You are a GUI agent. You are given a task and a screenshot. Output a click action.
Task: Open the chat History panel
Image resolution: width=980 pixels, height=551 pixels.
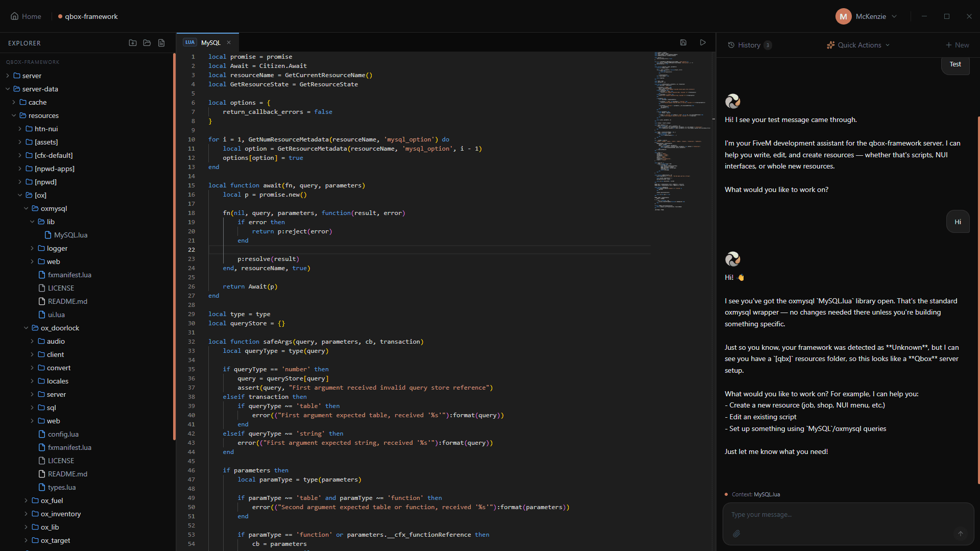[x=749, y=45]
